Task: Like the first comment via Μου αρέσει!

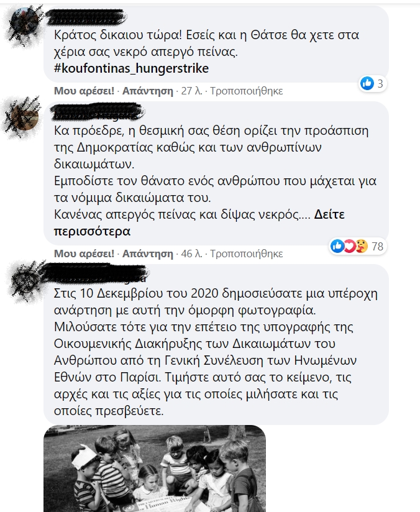Action: pos(84,91)
